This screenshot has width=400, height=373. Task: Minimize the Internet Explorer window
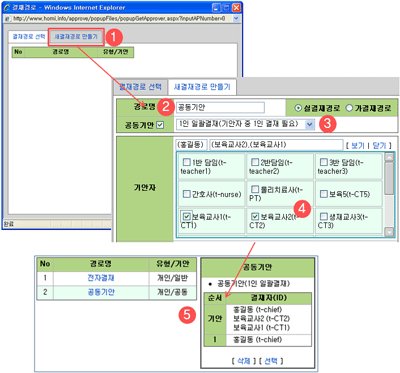(216, 8)
